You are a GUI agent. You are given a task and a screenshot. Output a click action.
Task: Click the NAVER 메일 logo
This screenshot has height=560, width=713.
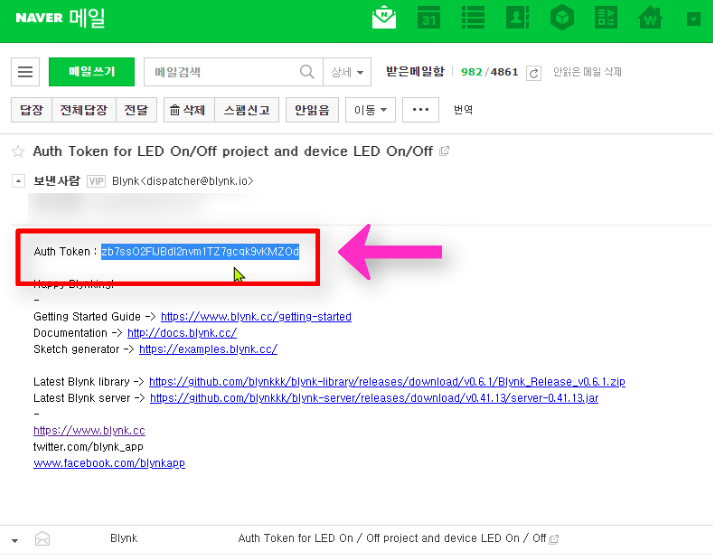(x=60, y=18)
